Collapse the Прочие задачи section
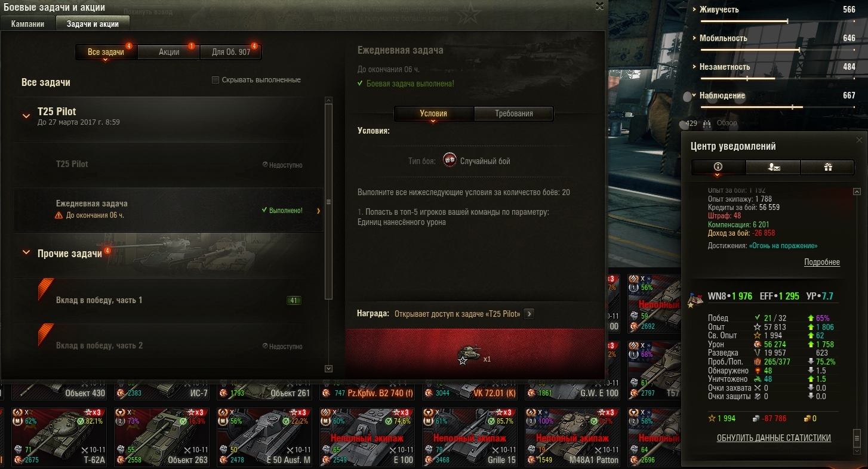This screenshot has height=469, width=868. click(26, 253)
